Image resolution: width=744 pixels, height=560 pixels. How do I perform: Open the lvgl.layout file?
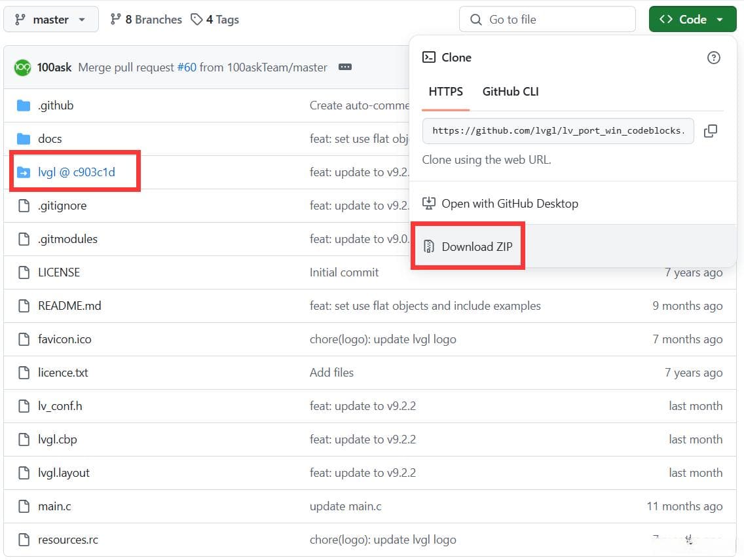(64, 473)
